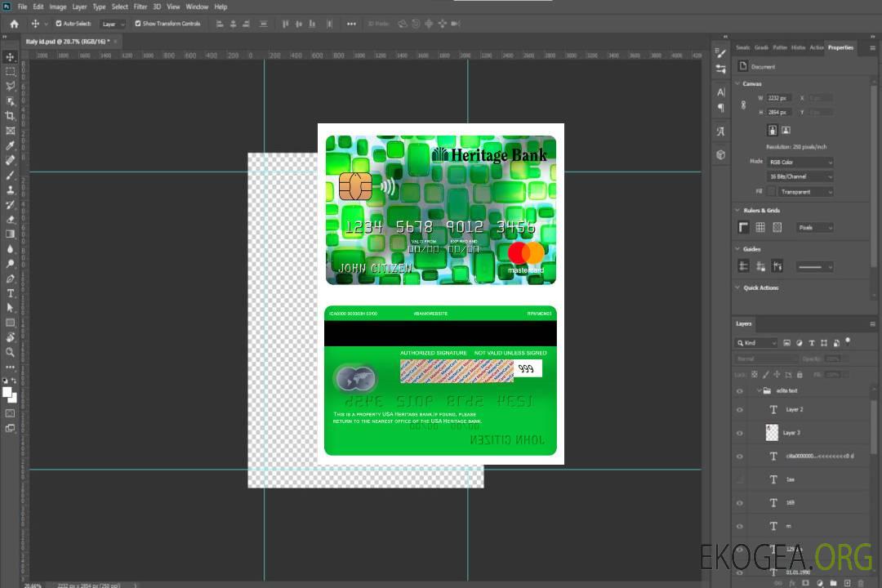Select the Move tool in the toolbar

[11, 56]
